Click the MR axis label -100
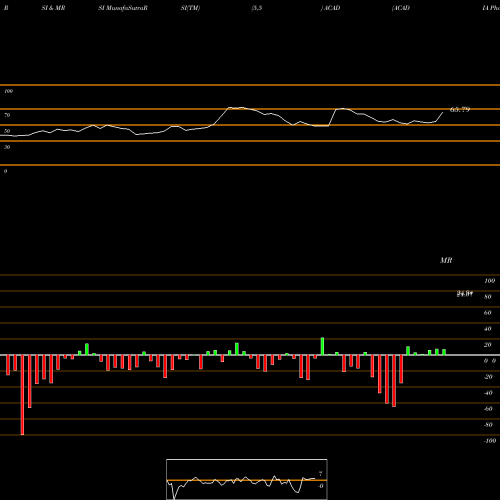 490,441
